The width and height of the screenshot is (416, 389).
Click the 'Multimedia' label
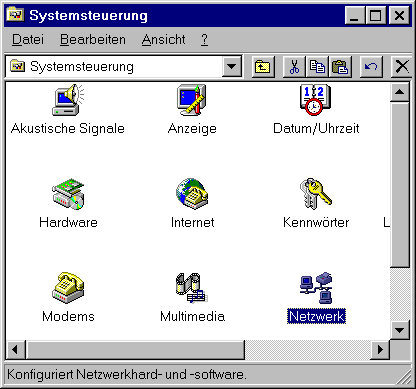pos(192,316)
